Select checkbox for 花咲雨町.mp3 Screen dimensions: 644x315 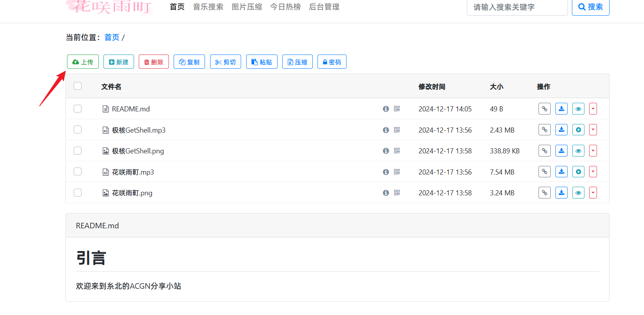click(78, 172)
